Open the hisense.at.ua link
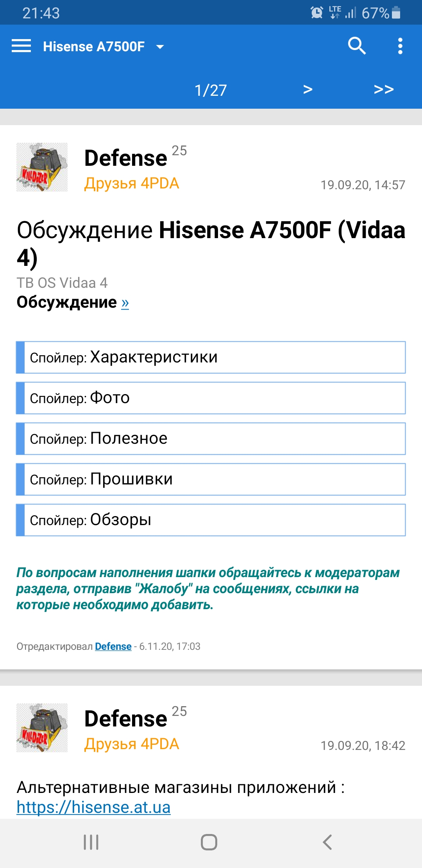Image resolution: width=422 pixels, height=868 pixels. 93,807
